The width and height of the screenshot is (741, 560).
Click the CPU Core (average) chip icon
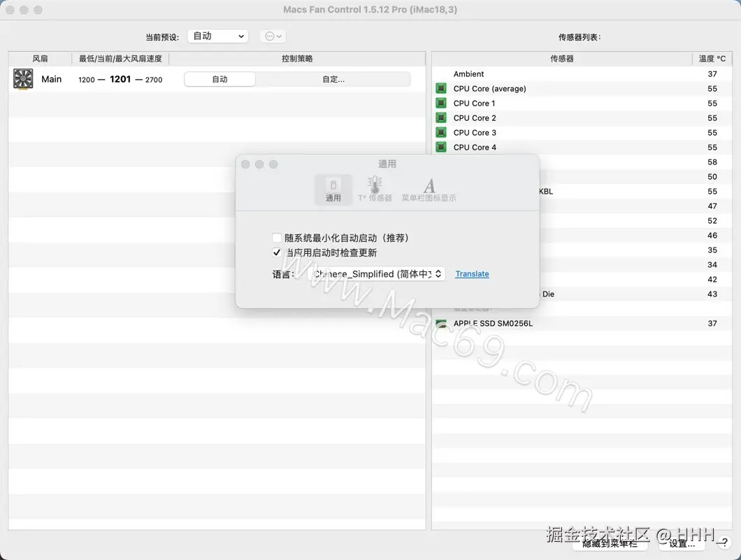441,88
